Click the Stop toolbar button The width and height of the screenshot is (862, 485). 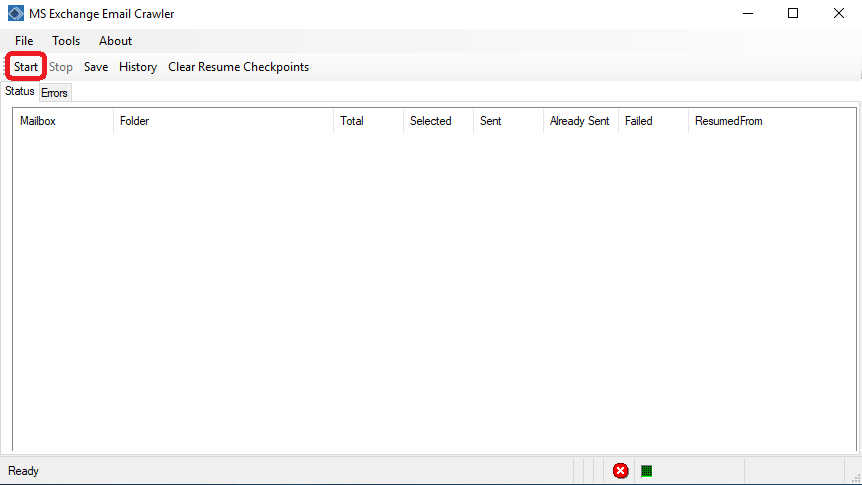(x=61, y=67)
